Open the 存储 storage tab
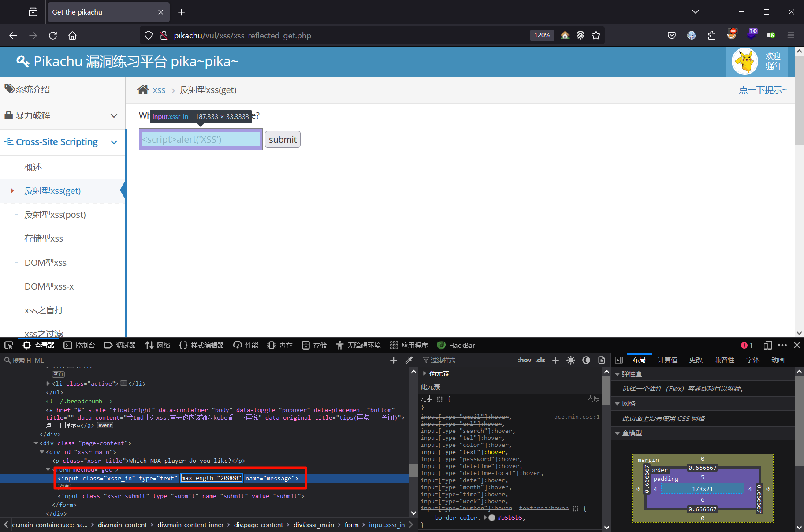The width and height of the screenshot is (804, 532). [314, 345]
